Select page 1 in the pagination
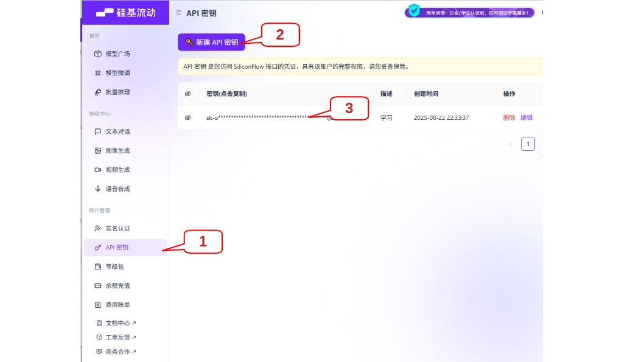 528,145
